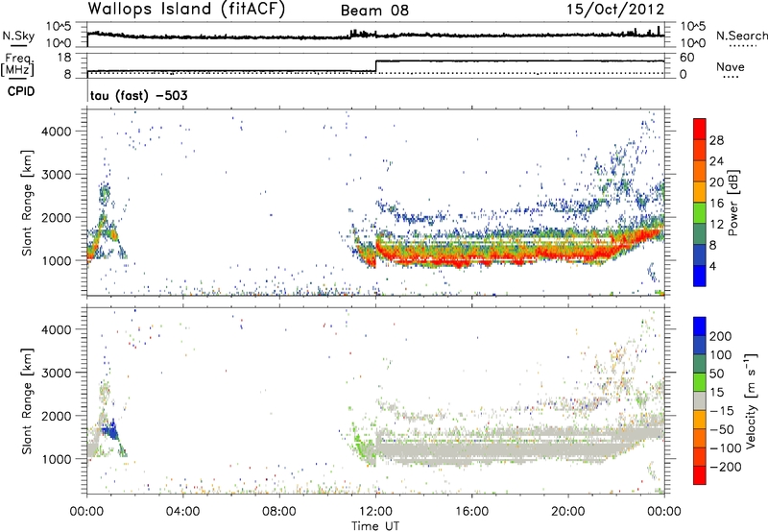Click the '20:00' time tick label
Screen dimensions: 768x532
pos(568,512)
